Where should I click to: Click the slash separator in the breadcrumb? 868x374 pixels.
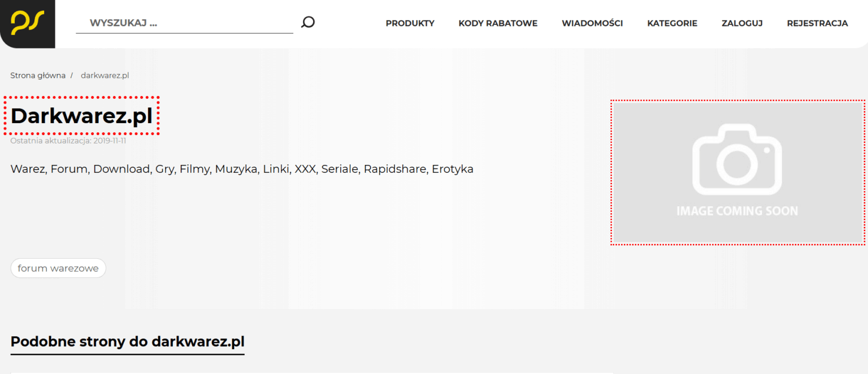coord(72,75)
